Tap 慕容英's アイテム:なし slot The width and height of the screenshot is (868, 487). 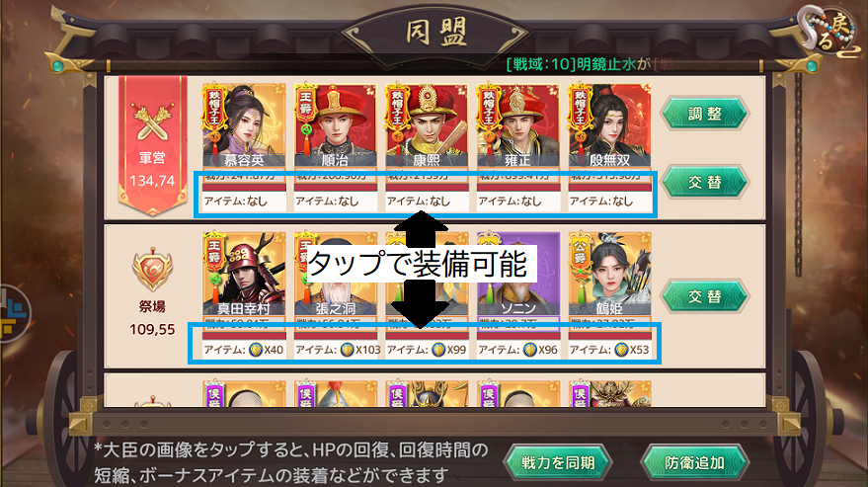pos(244,202)
